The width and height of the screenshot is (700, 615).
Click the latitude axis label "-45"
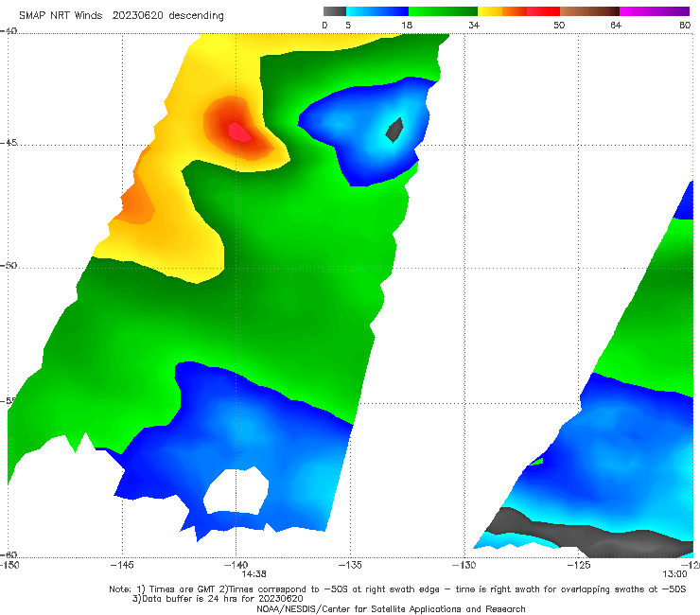pyautogui.click(x=9, y=143)
